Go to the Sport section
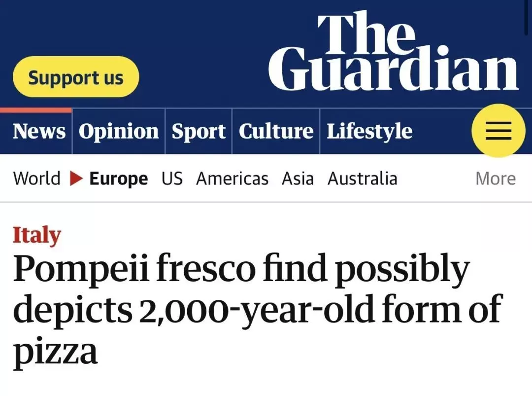532x396 pixels. (199, 132)
